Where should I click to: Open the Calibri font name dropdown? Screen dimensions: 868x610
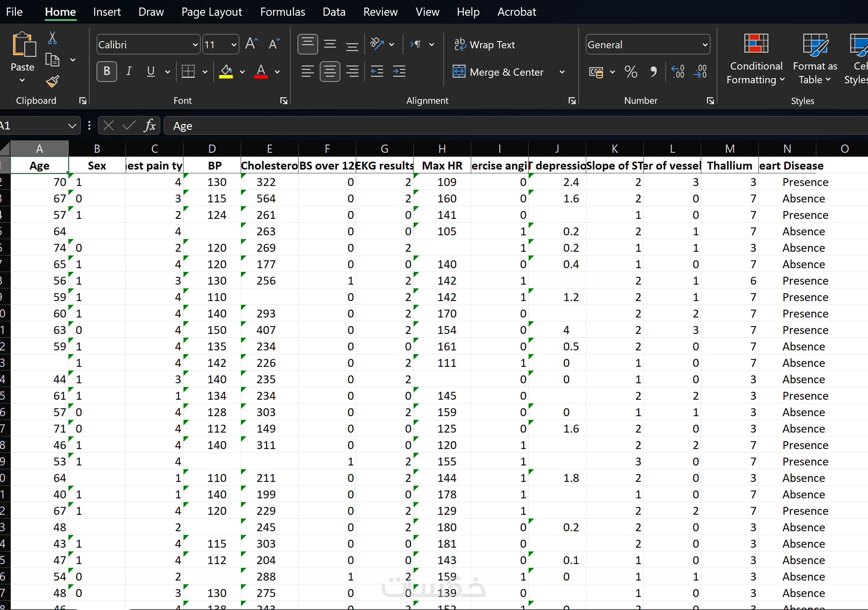click(195, 45)
